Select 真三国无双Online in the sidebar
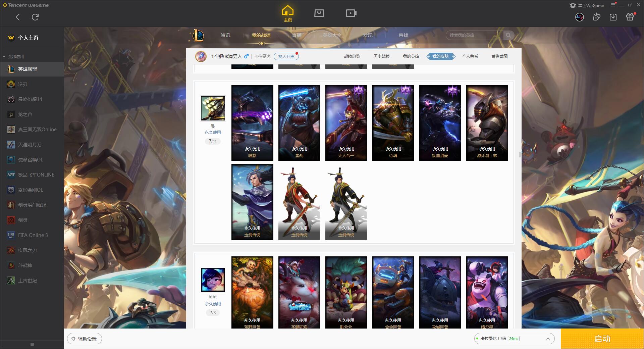This screenshot has width=644, height=349. pyautogui.click(x=32, y=130)
